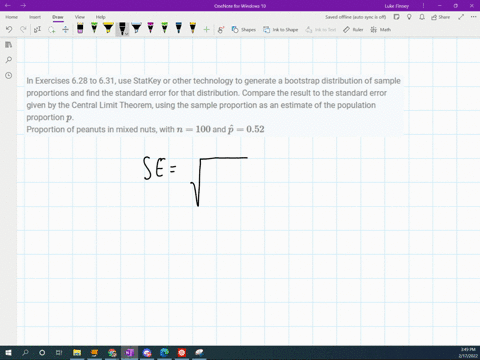
Task: Open the Home ribbon tab
Action: [x=11, y=17]
